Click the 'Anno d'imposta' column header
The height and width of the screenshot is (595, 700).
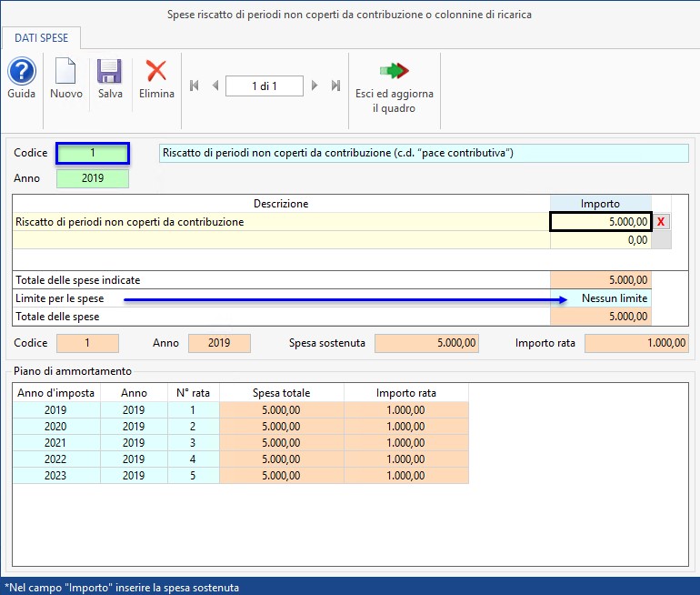click(55, 393)
